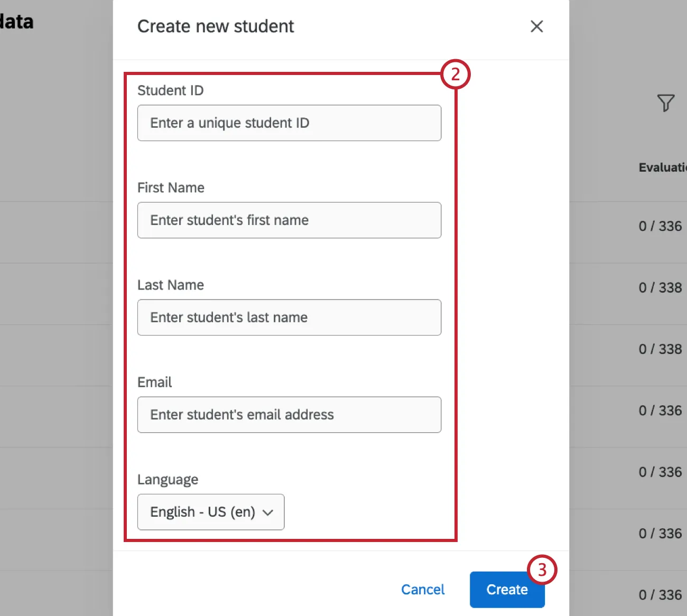Select the Last Name input field
The height and width of the screenshot is (616, 687).
[x=289, y=318]
